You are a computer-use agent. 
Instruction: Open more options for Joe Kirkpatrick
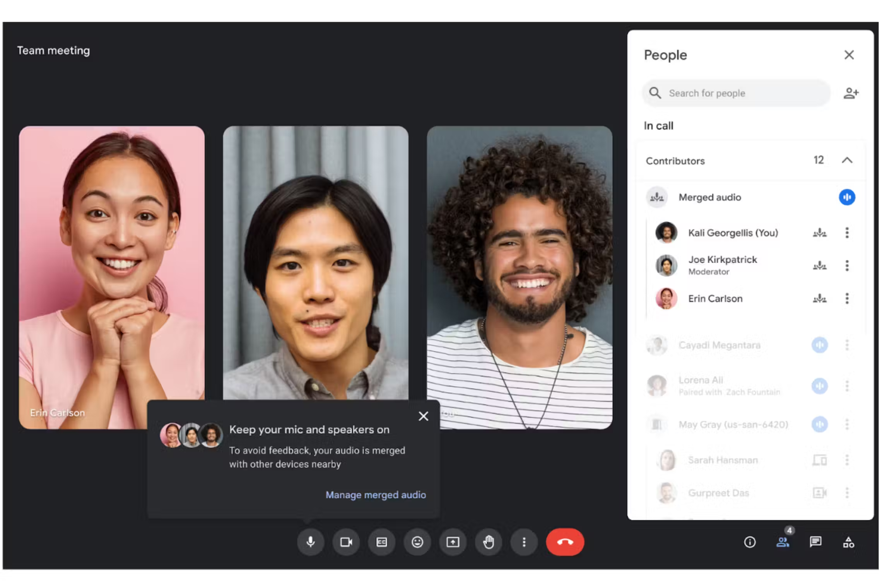(847, 265)
